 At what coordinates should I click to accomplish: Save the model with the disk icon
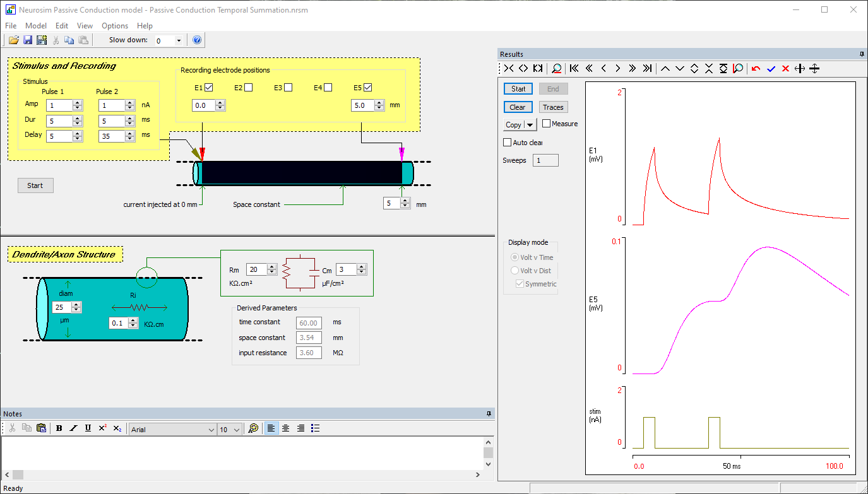coord(27,40)
